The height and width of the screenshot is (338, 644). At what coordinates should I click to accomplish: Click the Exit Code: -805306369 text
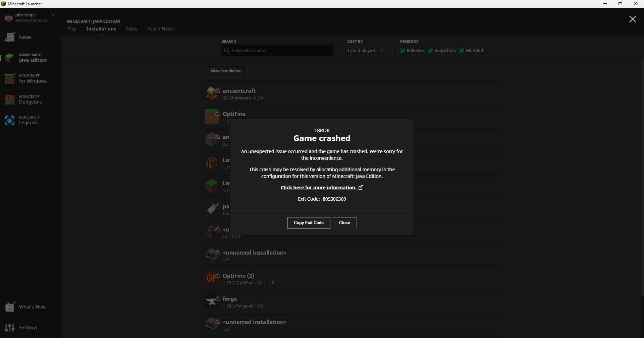pyautogui.click(x=322, y=199)
